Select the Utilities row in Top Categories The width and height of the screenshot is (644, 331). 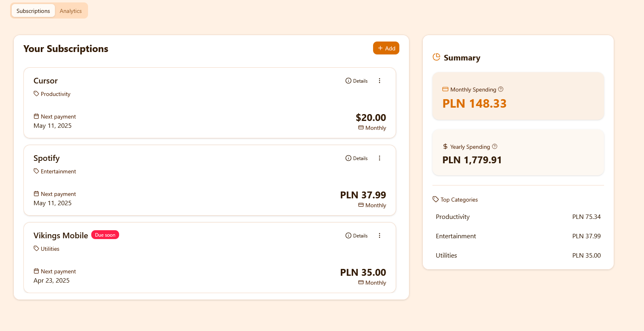click(x=518, y=256)
